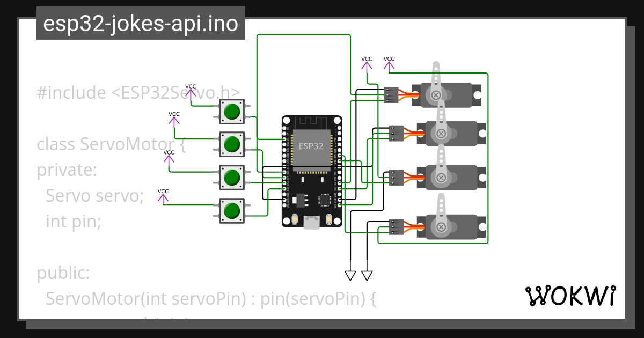
Task: Click the VCC symbol above the top pushbutton
Action: point(191,91)
